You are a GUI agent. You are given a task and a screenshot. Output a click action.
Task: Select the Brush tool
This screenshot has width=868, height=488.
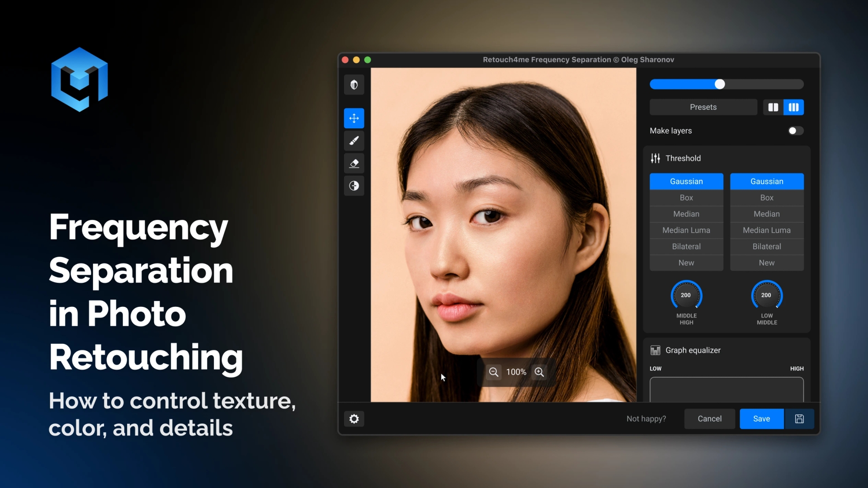pos(354,141)
